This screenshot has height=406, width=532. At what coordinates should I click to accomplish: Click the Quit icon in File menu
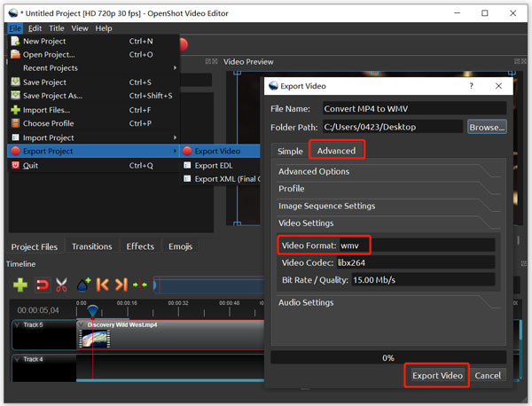click(15, 165)
